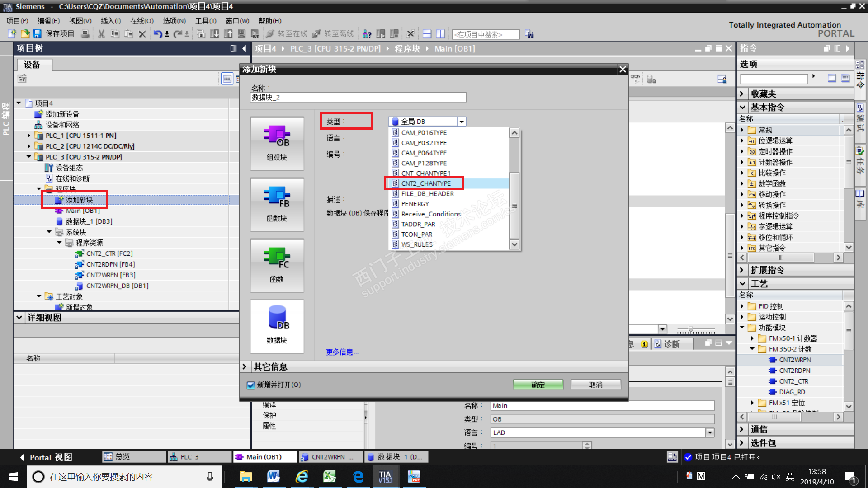Image resolution: width=868 pixels, height=488 pixels.
Task: Open the 全局 DB type dropdown
Action: tap(461, 122)
